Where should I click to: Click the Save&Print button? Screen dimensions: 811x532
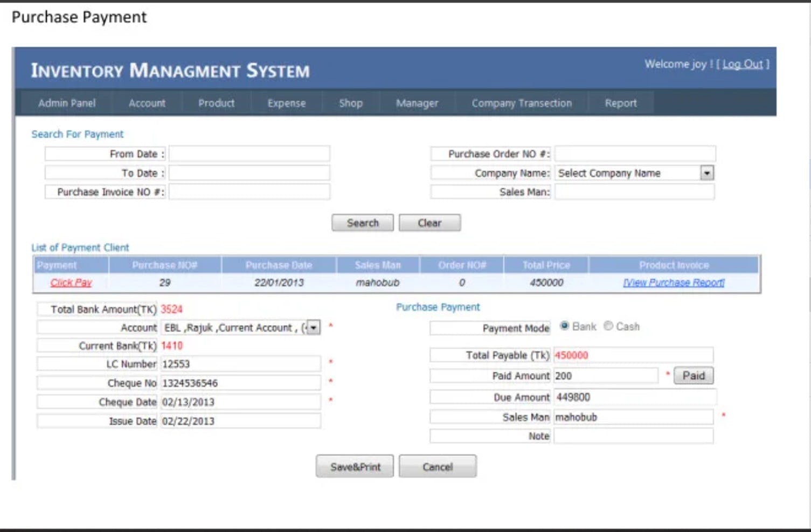pos(354,466)
